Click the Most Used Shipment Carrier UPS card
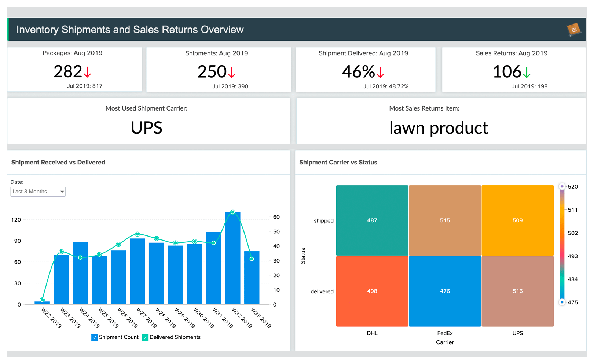The image size is (594, 364). pos(146,121)
